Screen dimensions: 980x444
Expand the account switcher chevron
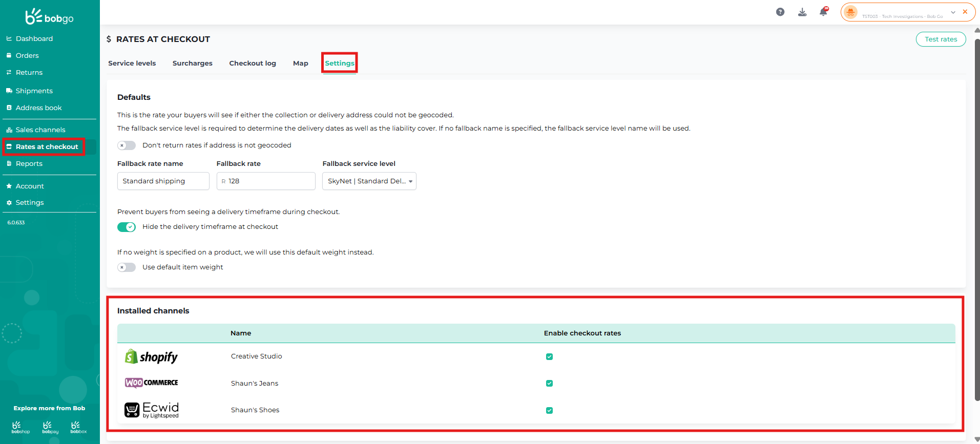pyautogui.click(x=953, y=12)
